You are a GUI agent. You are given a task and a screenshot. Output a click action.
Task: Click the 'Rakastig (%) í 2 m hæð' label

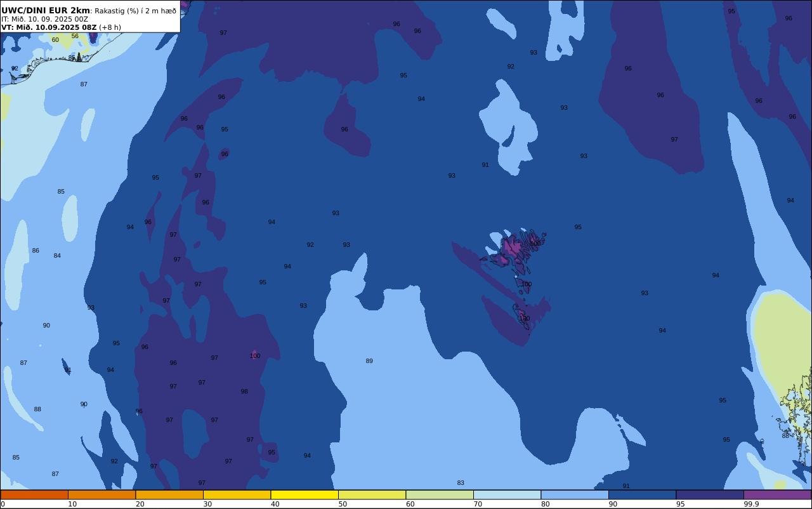[x=135, y=11]
